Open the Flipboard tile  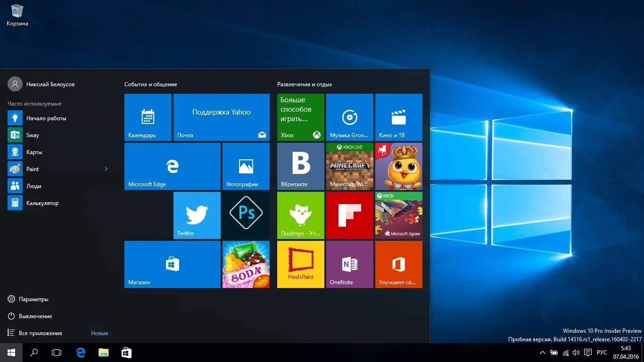350,215
